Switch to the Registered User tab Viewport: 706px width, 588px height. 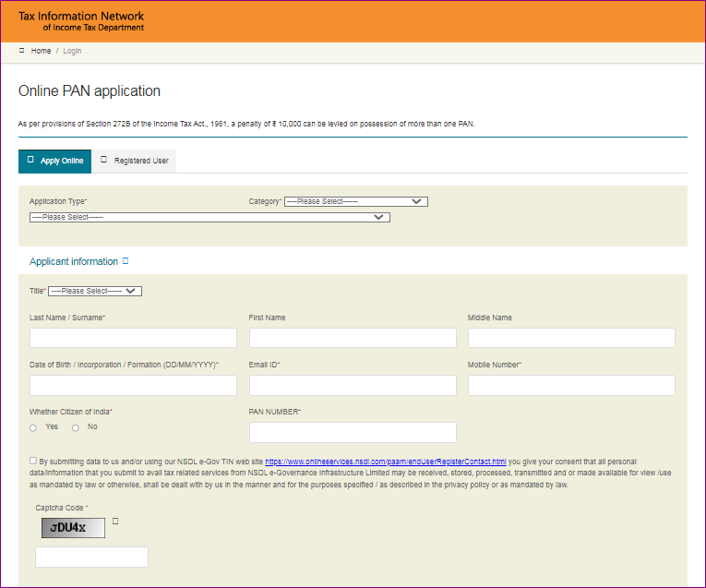[135, 161]
